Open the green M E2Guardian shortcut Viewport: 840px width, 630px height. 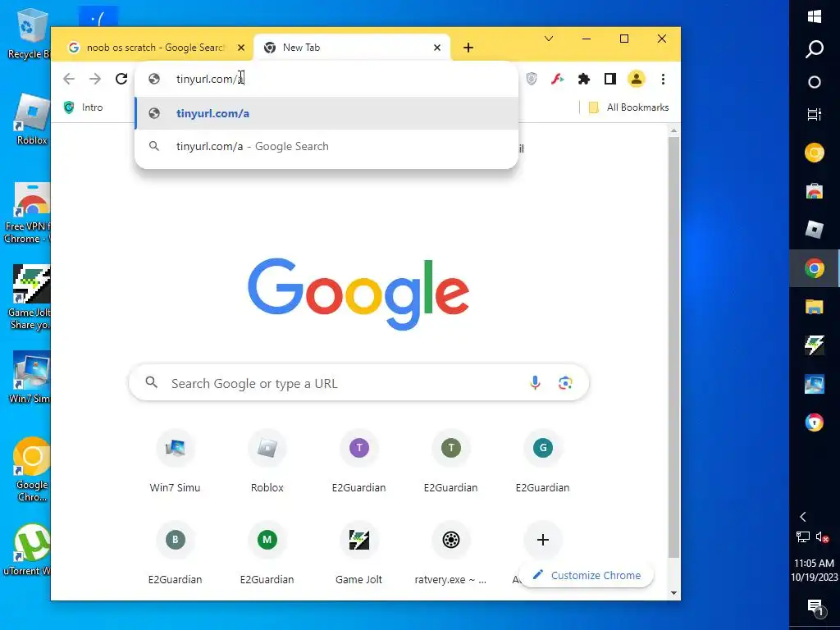click(x=267, y=554)
